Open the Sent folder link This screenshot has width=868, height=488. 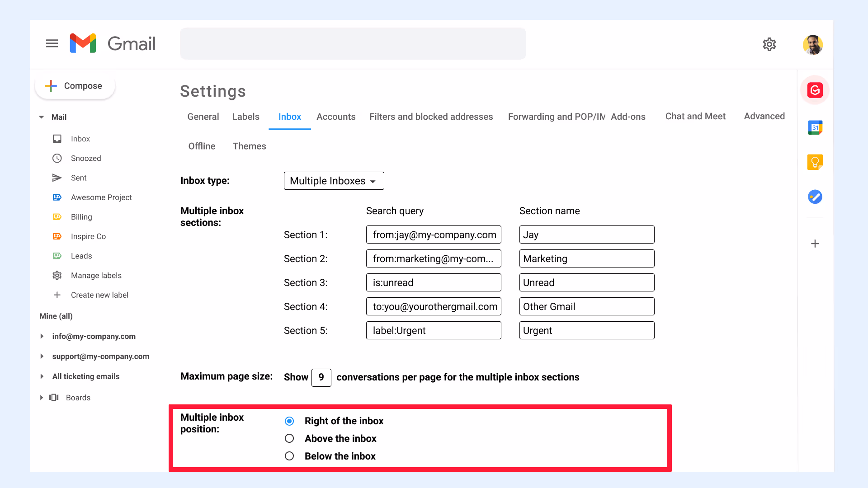click(79, 178)
